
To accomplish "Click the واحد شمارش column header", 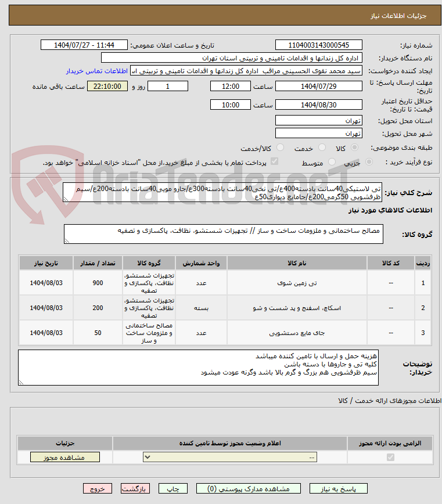I will [x=201, y=263].
